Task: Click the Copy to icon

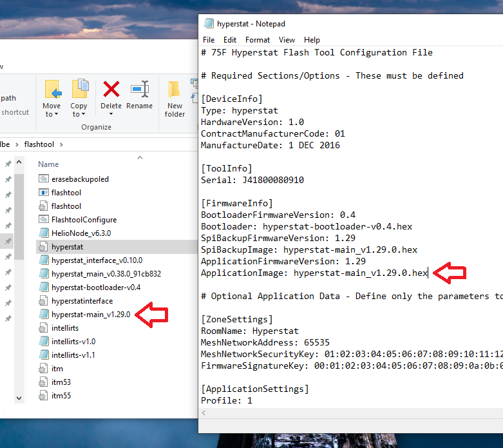Action: 80,88
